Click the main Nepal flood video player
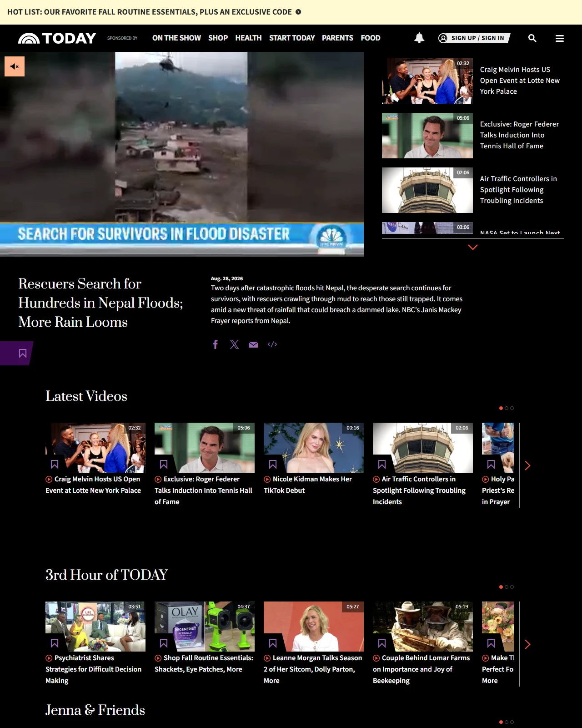Screen dimensions: 582x728 (x=182, y=154)
